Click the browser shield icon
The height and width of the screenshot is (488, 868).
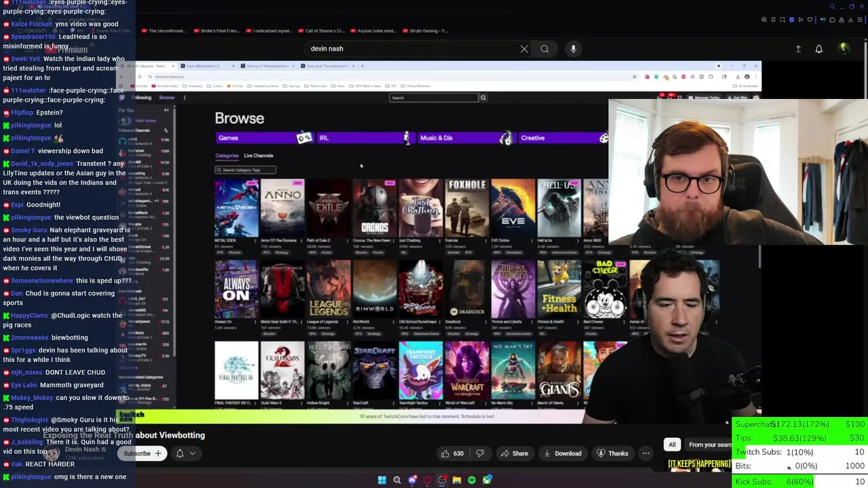791,20
